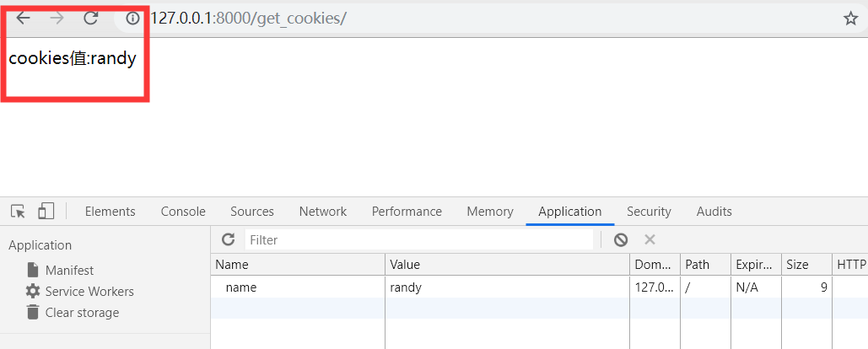The height and width of the screenshot is (349, 868).
Task: Clear all cookies with the block icon
Action: point(621,239)
